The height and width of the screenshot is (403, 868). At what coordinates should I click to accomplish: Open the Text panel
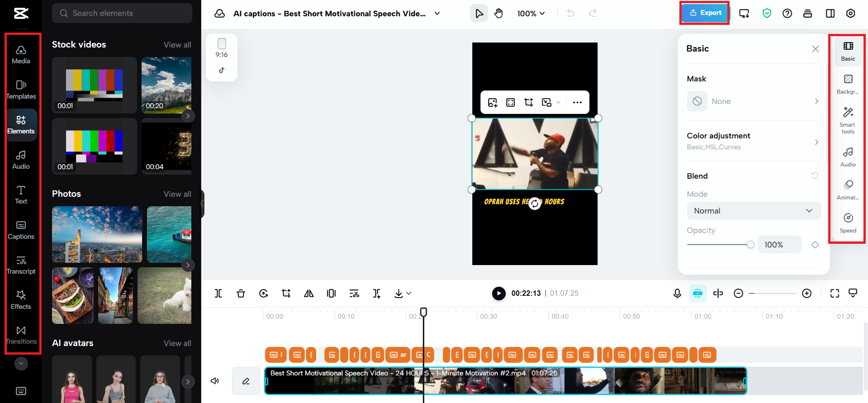pos(21,194)
